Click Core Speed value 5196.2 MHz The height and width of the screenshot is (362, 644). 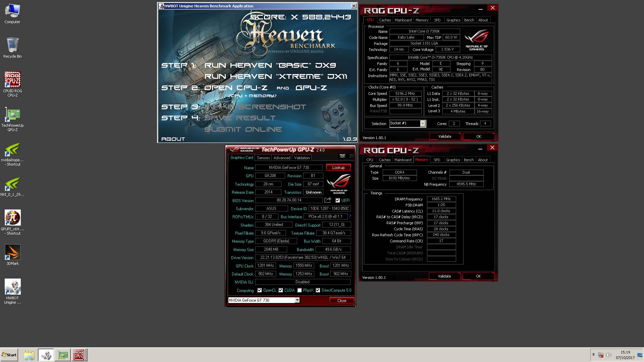[405, 94]
